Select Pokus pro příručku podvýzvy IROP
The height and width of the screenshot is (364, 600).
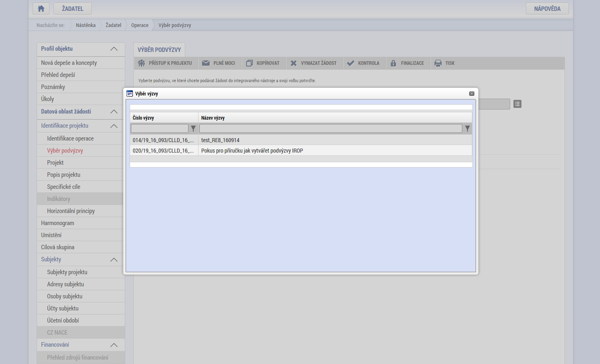point(252,151)
